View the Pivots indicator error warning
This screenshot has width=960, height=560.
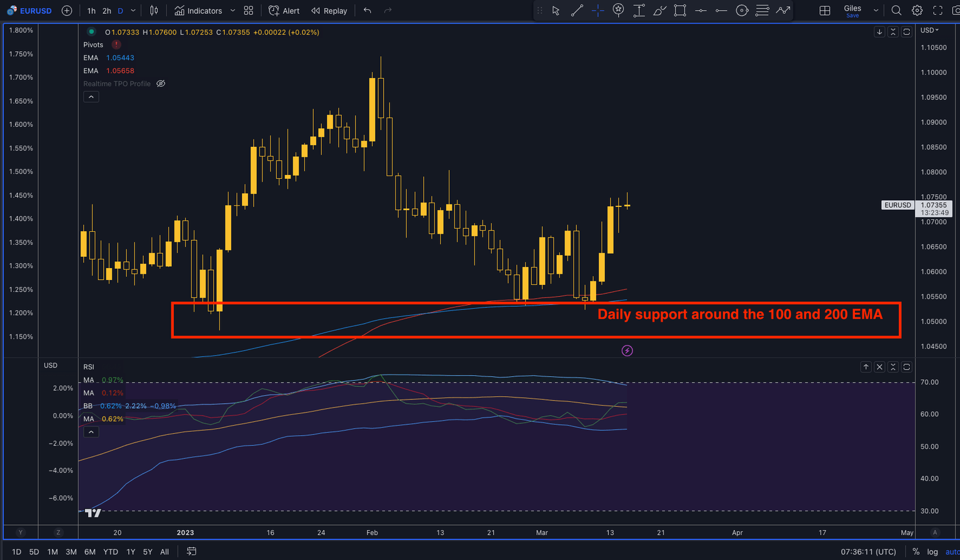click(116, 45)
